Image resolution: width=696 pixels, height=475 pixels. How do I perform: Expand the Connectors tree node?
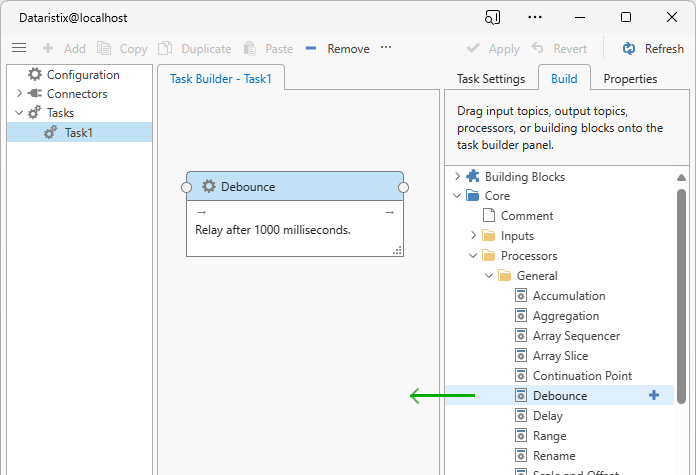[x=18, y=94]
